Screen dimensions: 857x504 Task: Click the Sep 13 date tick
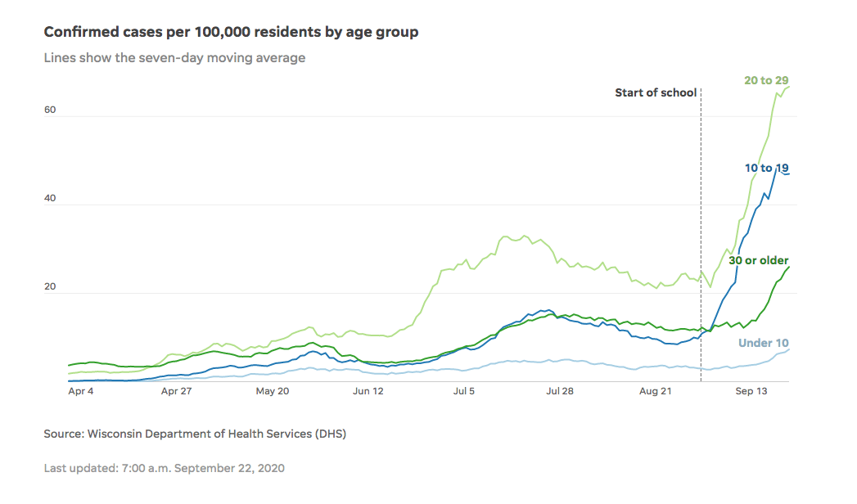751,391
